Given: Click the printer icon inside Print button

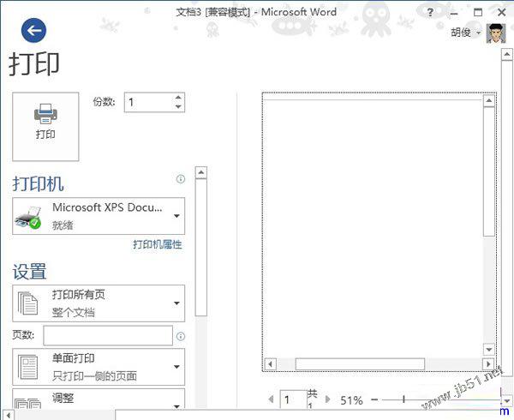Looking at the screenshot, I should 45,114.
